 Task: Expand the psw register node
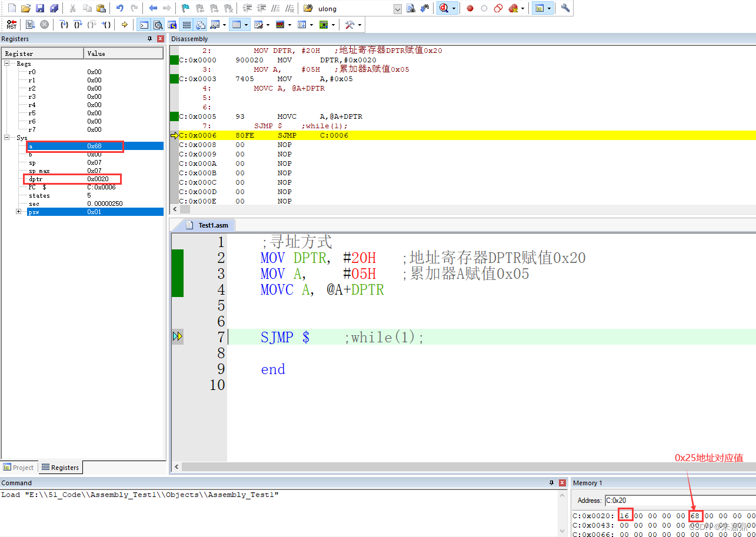coord(19,212)
